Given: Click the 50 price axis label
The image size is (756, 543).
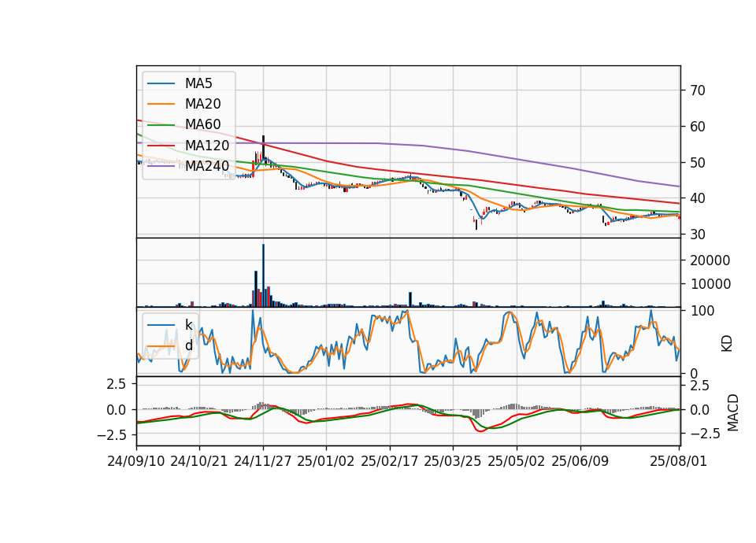Looking at the screenshot, I should (697, 163).
